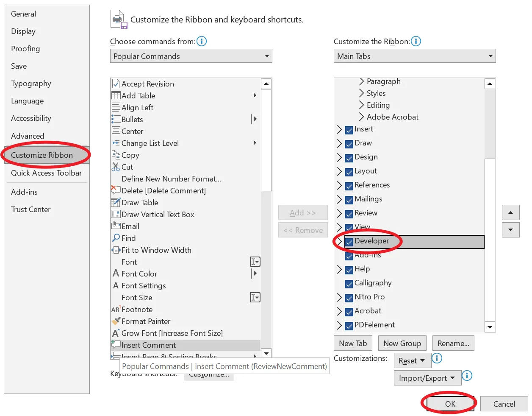Open the Advanced options category
532x416 pixels.
[28, 136]
